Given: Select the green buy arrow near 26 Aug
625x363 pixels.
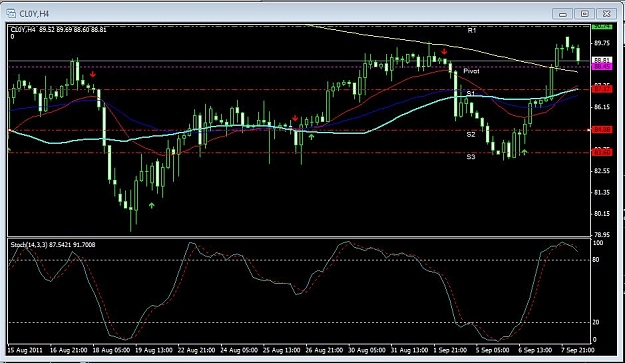Looking at the screenshot, I should click(x=311, y=137).
